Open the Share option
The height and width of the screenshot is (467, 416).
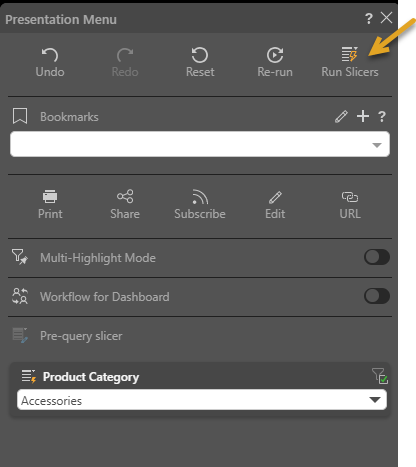click(x=125, y=196)
